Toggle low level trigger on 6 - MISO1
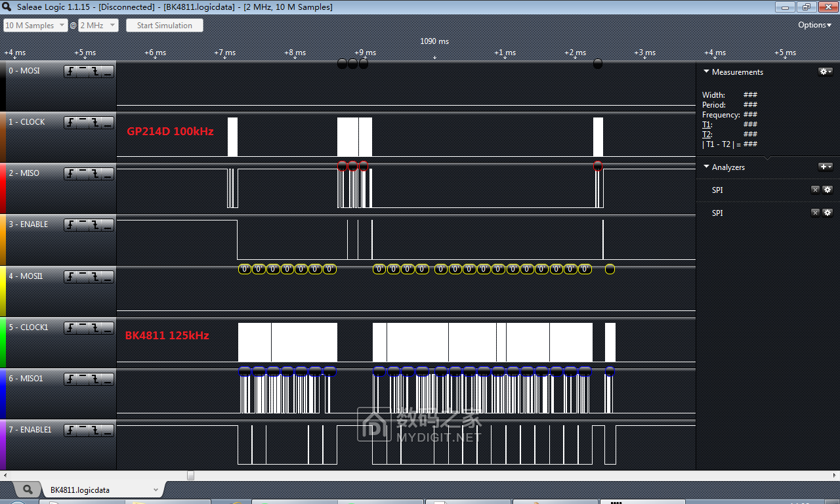This screenshot has width=840, height=504. [108, 379]
